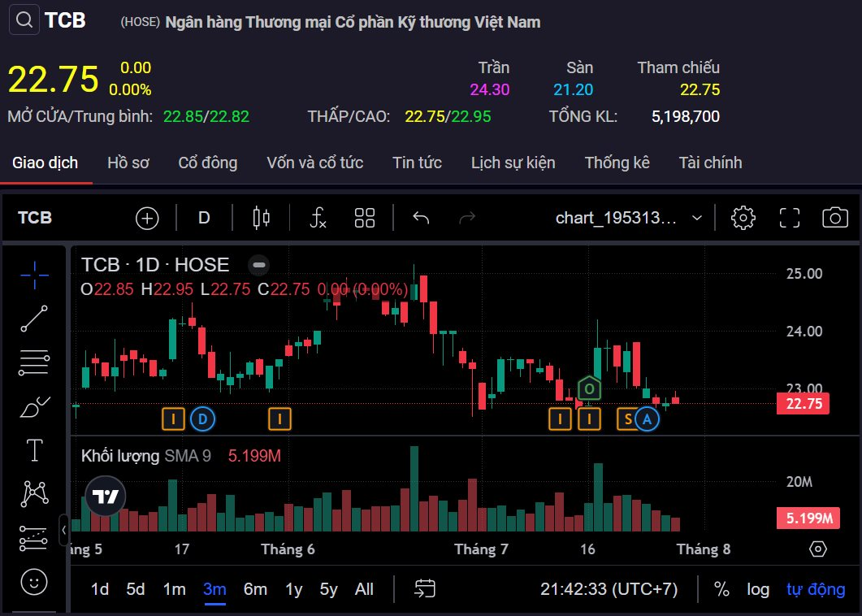862x616 pixels.
Task: Toggle percent scale on price axis
Action: [721, 589]
